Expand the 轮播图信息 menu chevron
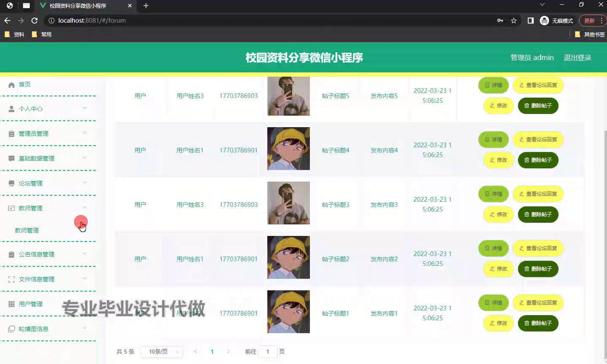The width and height of the screenshot is (607, 364). (85, 328)
